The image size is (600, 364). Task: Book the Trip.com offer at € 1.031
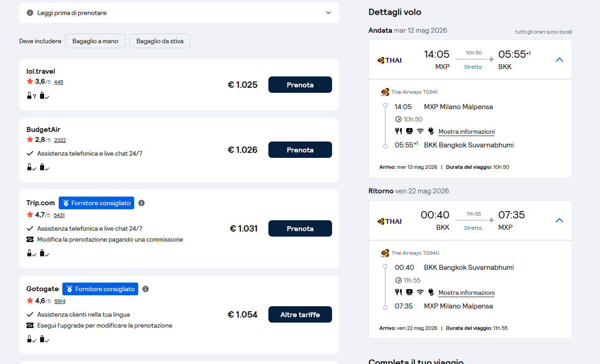click(x=300, y=228)
